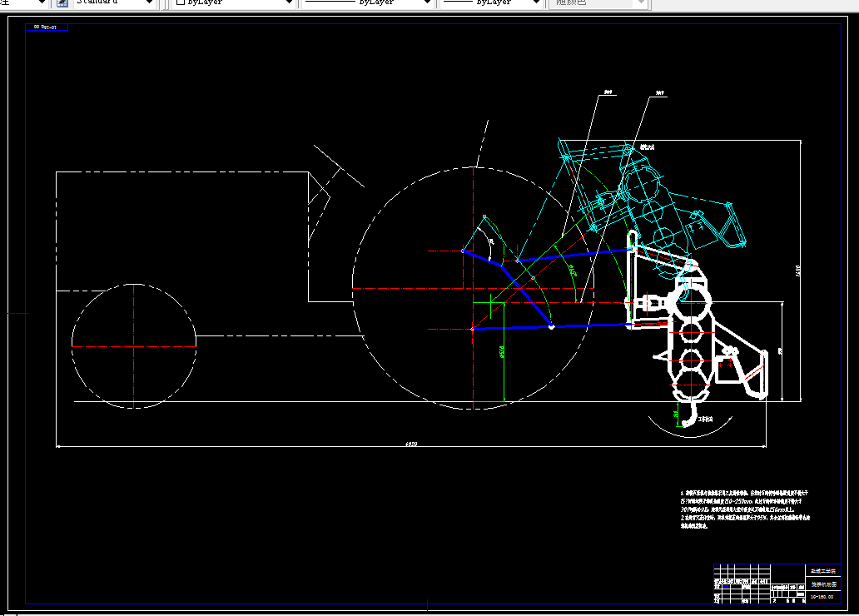
Task: Open the ByLayer lineweight dropdown
Action: pyautogui.click(x=491, y=2)
